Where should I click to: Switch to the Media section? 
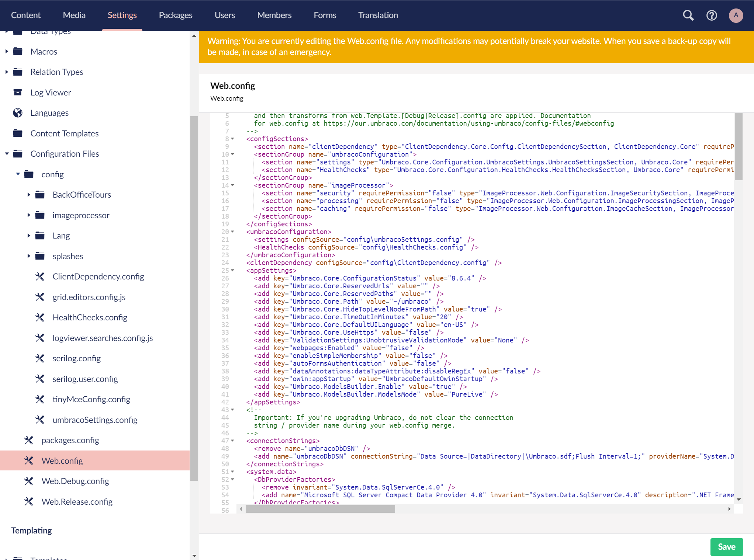coord(74,15)
